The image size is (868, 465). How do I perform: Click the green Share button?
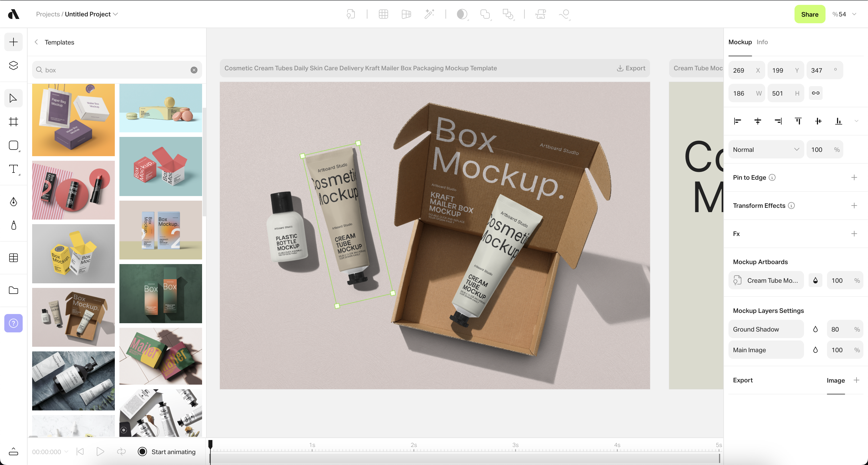(810, 14)
